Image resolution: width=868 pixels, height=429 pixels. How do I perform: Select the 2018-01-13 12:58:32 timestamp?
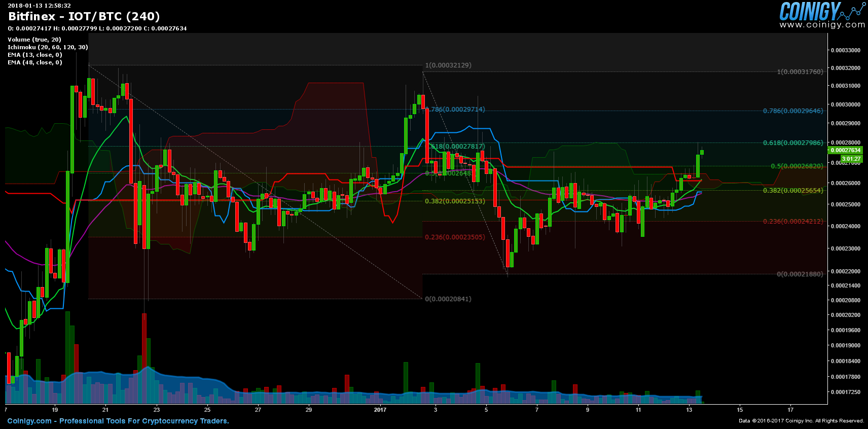tap(40, 6)
